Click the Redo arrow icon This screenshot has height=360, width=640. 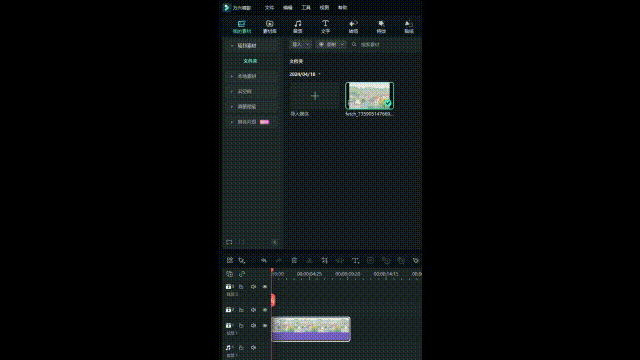click(279, 260)
